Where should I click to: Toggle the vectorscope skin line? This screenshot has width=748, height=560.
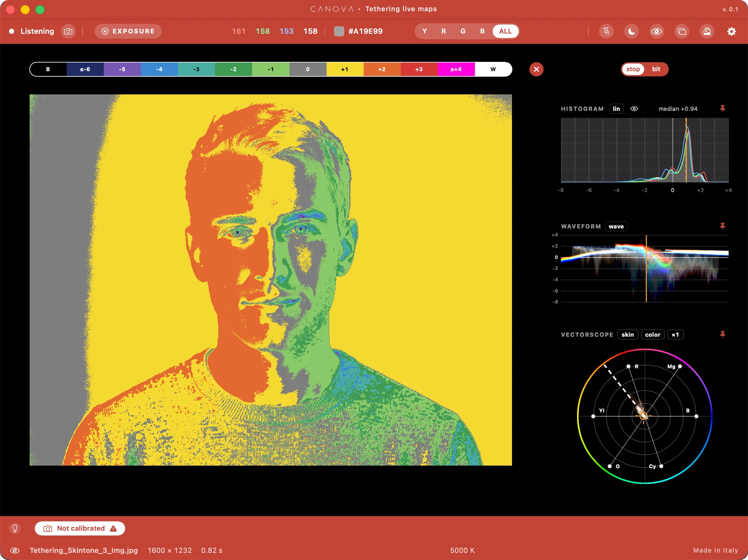[x=627, y=335]
